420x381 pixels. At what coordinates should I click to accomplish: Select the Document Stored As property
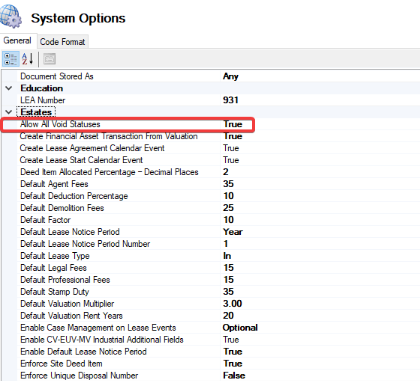coord(57,76)
